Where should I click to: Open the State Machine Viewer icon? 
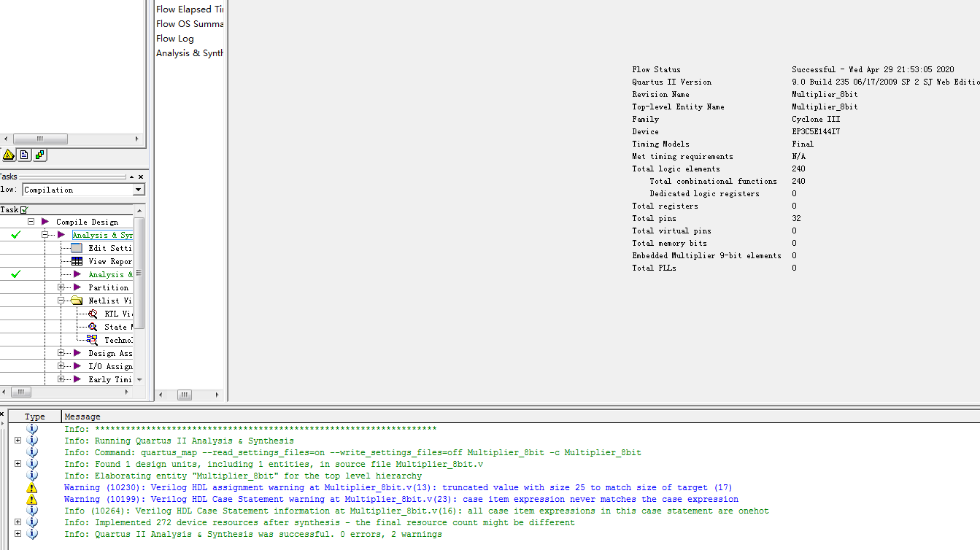pos(93,327)
